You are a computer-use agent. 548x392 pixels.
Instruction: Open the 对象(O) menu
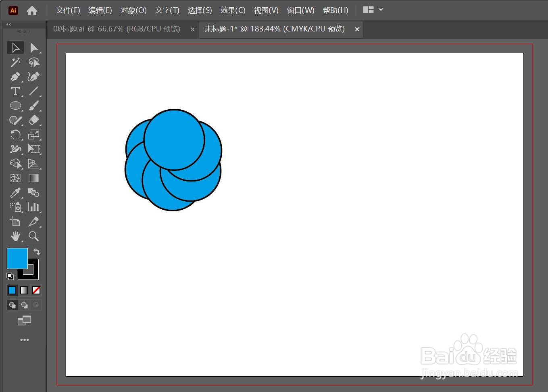133,10
